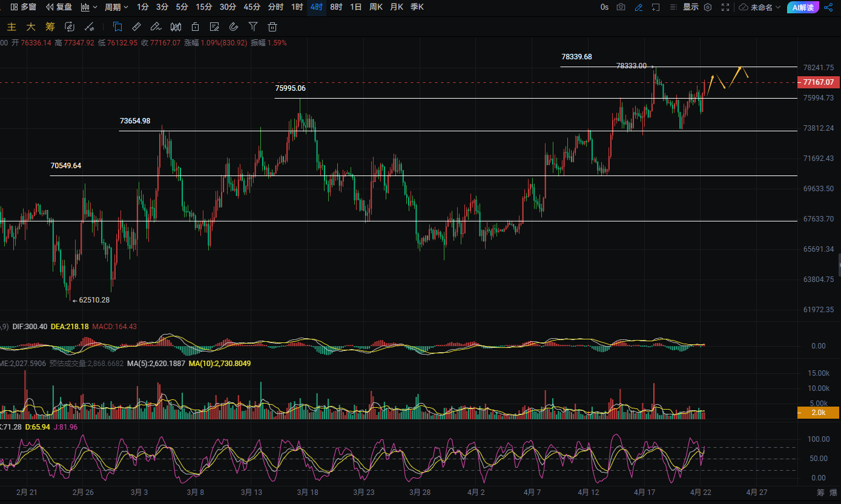This screenshot has width=841, height=504.
Task: Click the camera screenshot icon
Action: pyautogui.click(x=621, y=7)
